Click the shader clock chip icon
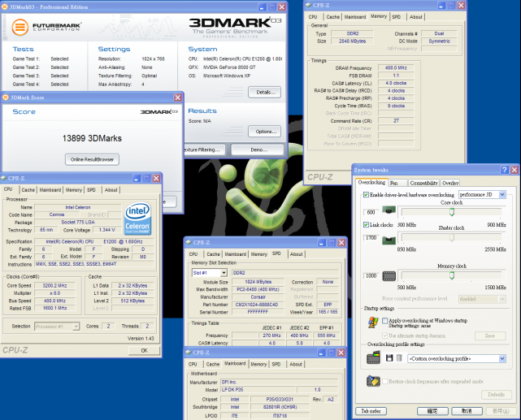521x420 pixels. 389,240
